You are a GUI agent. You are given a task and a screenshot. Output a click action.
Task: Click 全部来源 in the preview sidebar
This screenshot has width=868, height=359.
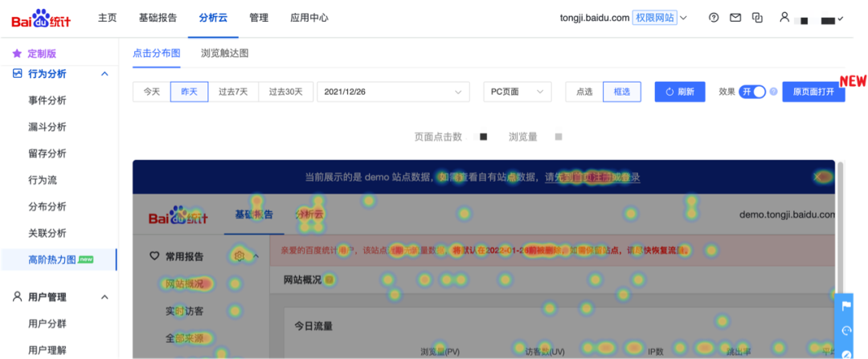(x=184, y=338)
